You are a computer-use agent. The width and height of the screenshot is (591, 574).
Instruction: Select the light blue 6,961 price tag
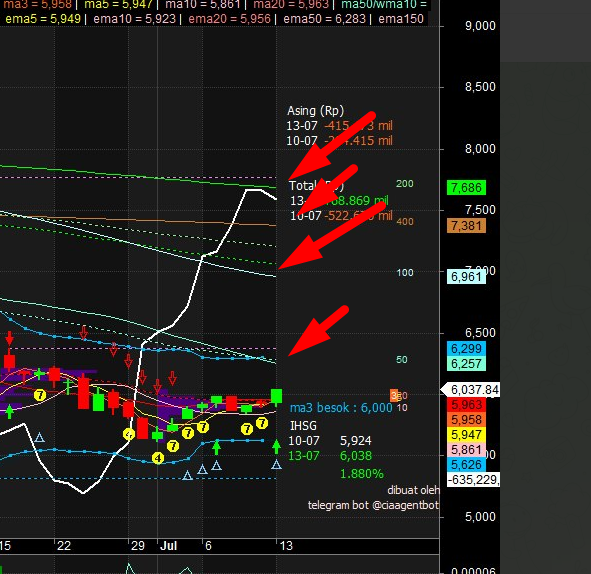466,277
